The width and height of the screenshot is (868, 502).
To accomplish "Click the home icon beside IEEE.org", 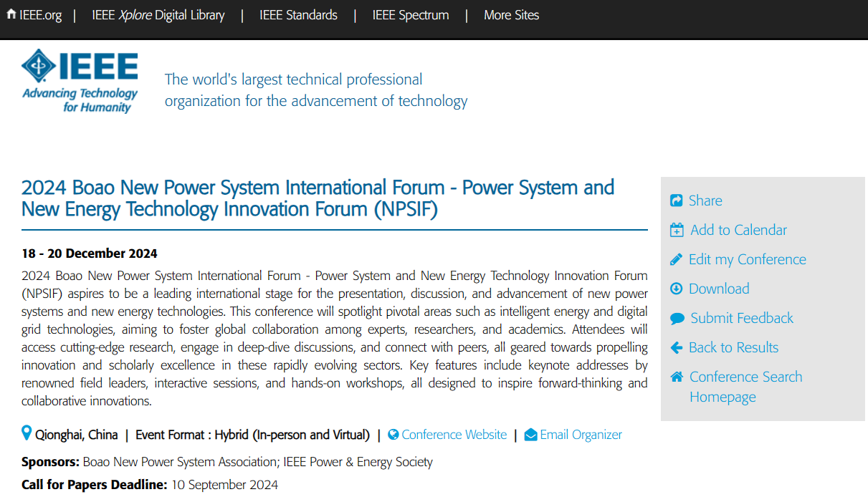I will [11, 14].
